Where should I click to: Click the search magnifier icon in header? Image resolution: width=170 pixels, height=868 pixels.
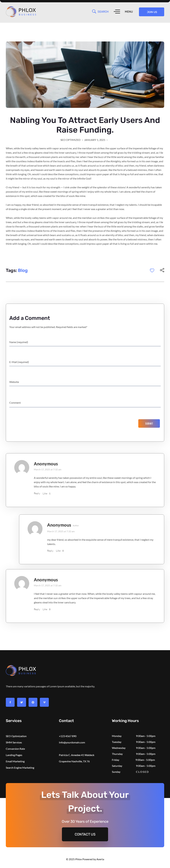pyautogui.click(x=94, y=11)
